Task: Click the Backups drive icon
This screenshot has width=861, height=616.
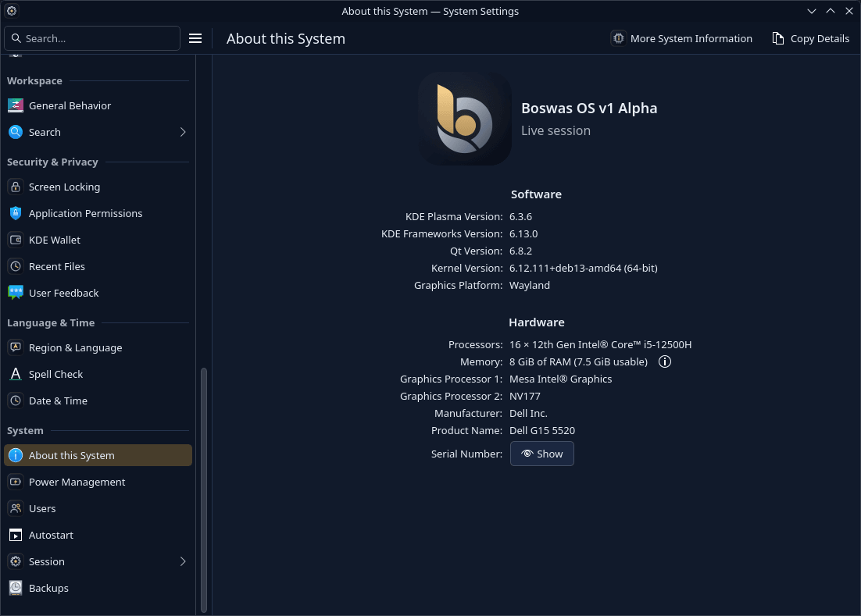Action: click(x=16, y=588)
